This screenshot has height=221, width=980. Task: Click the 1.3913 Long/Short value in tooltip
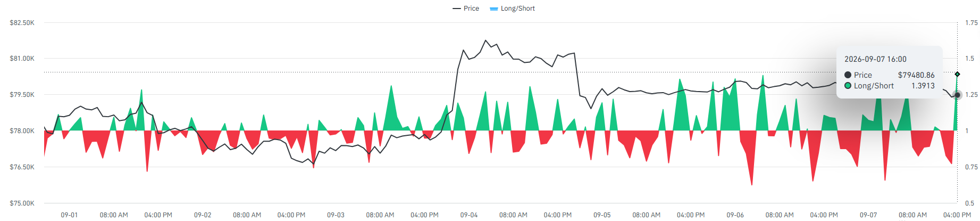click(x=923, y=86)
